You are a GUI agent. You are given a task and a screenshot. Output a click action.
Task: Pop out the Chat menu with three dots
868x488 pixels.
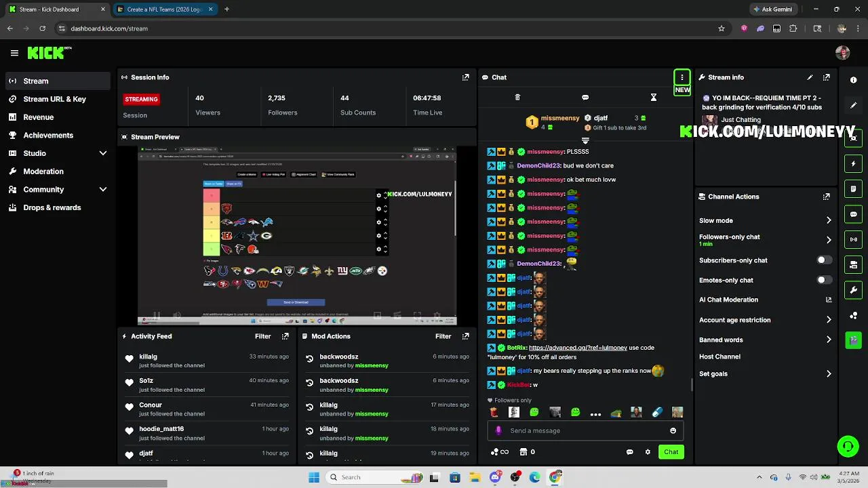(x=682, y=77)
